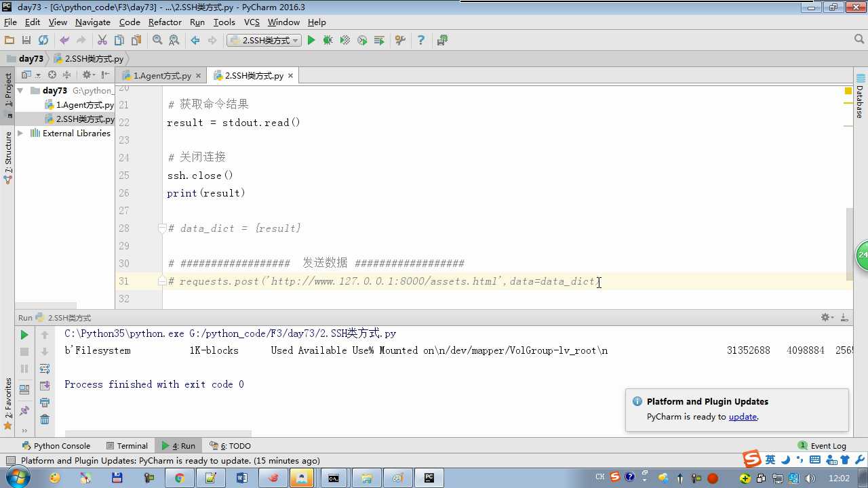Collapse the day73 project folder
The image size is (868, 488).
click(20, 90)
